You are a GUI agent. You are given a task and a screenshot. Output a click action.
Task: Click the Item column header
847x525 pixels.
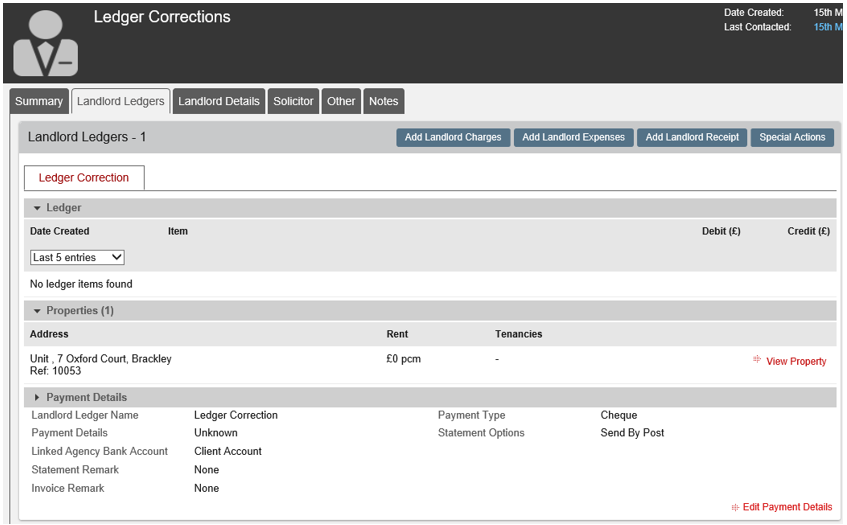(x=178, y=231)
